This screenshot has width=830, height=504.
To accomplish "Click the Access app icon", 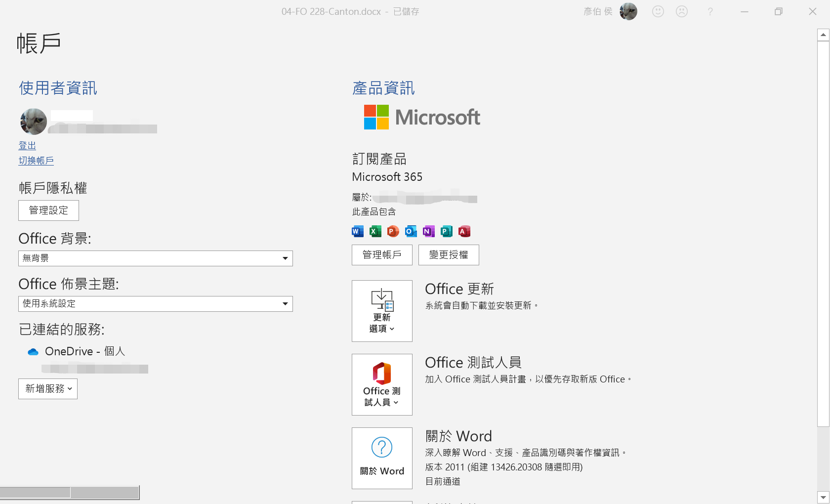I will click(464, 231).
